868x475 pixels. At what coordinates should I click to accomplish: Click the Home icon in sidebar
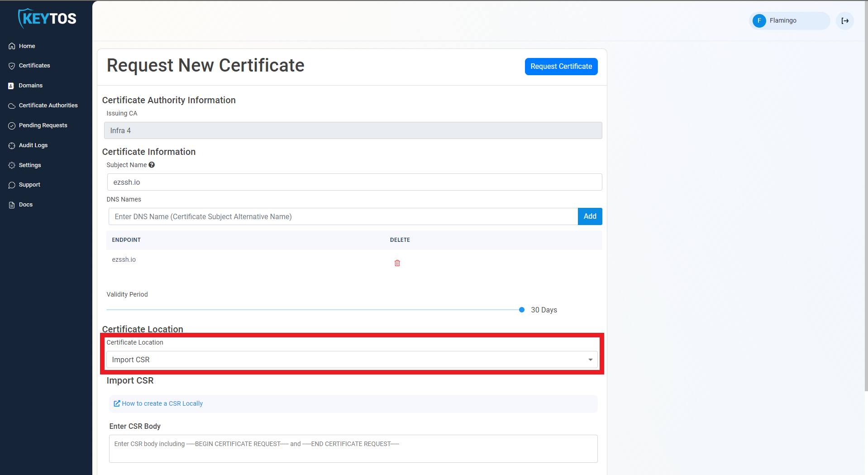coord(12,46)
